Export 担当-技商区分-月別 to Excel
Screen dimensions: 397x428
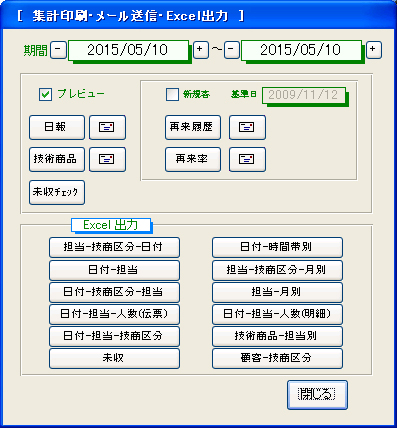277,270
